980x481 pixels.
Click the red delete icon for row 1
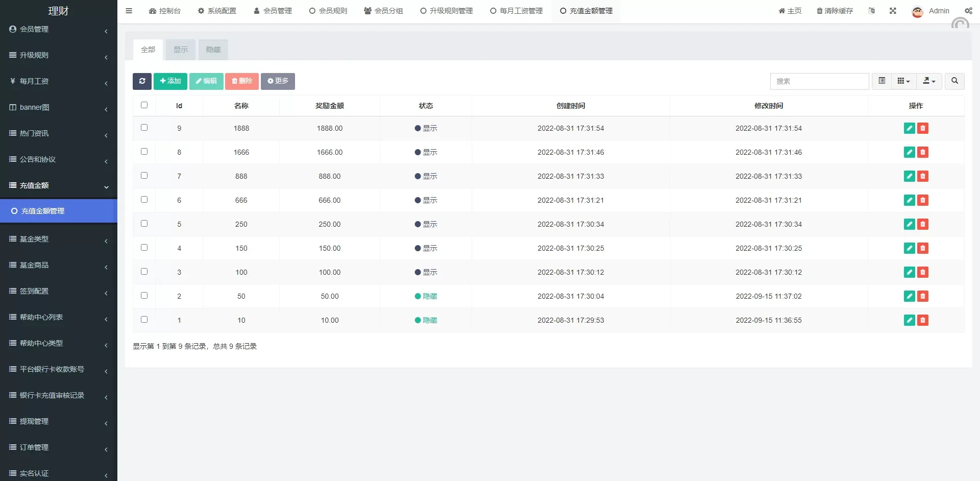pyautogui.click(x=922, y=320)
